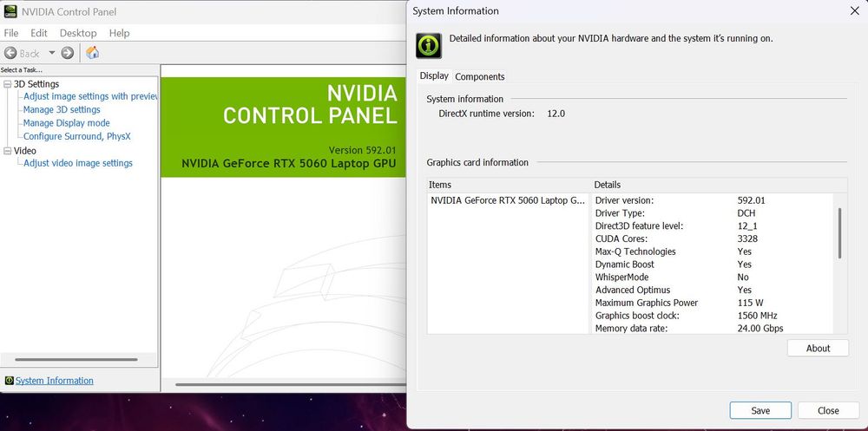Click the Advanced Optimus row label

click(633, 290)
